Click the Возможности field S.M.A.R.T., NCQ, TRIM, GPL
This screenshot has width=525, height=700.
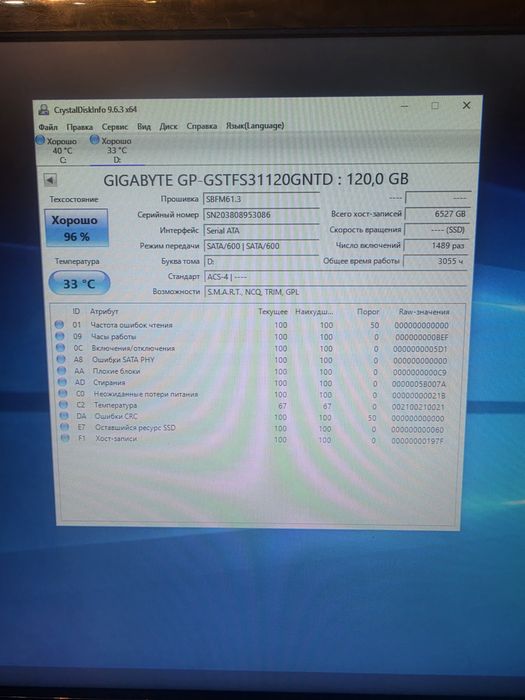[x=335, y=292]
